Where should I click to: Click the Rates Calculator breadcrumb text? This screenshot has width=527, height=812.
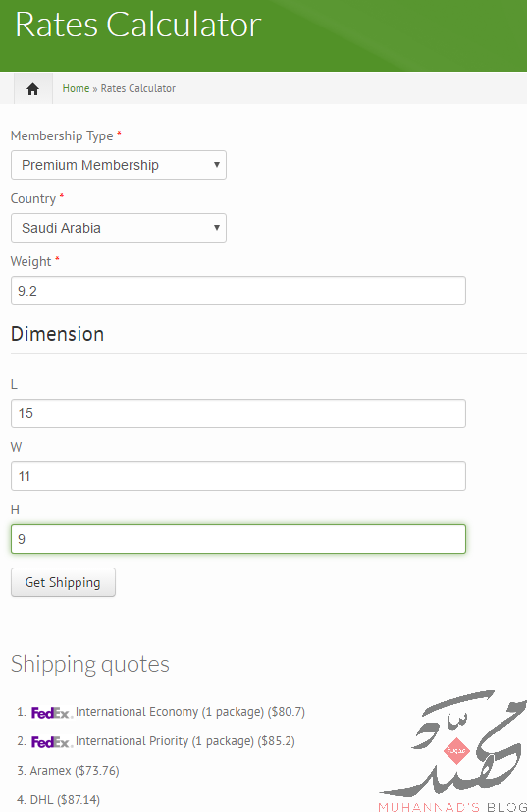click(x=138, y=88)
